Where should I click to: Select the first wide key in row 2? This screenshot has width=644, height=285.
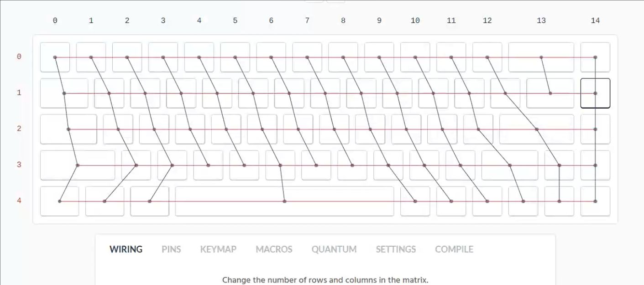coord(68,129)
